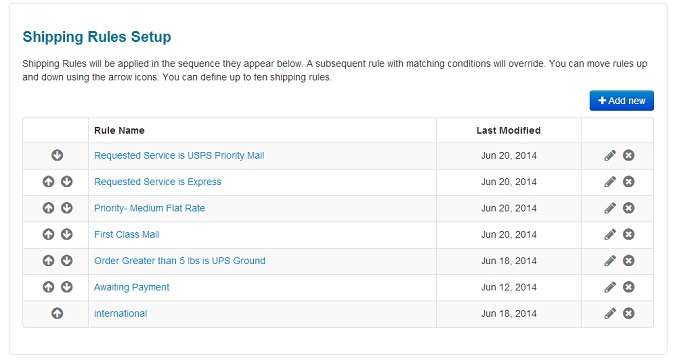This screenshot has width=675, height=360.
Task: Move First Class Mail rule up
Action: [x=48, y=234]
